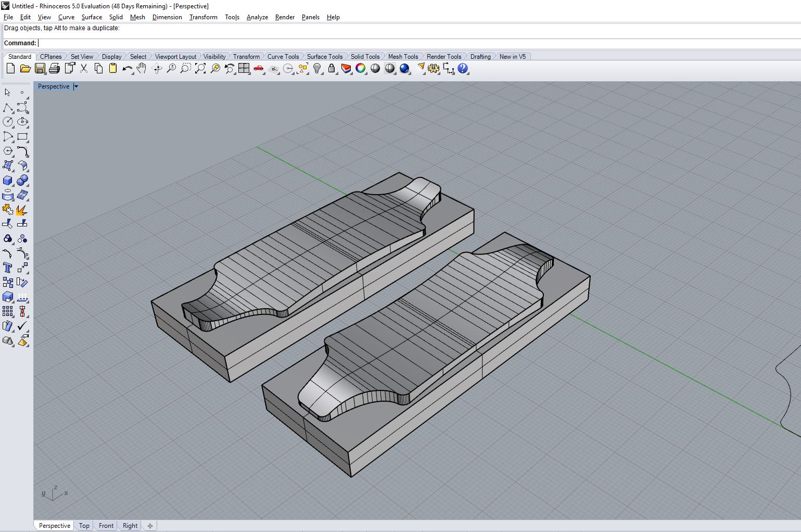Select the Circle tool in left sidebar
This screenshot has height=532, width=801.
tap(8, 122)
